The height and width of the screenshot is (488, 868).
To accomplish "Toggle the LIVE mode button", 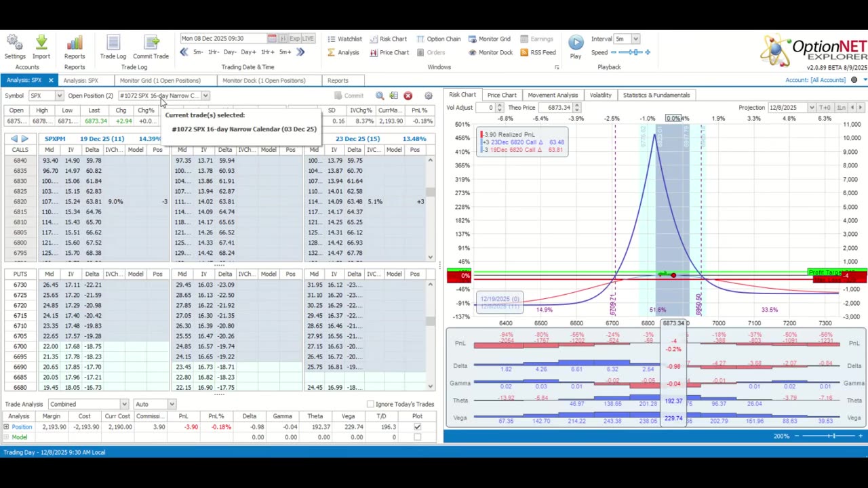I will click(x=307, y=39).
